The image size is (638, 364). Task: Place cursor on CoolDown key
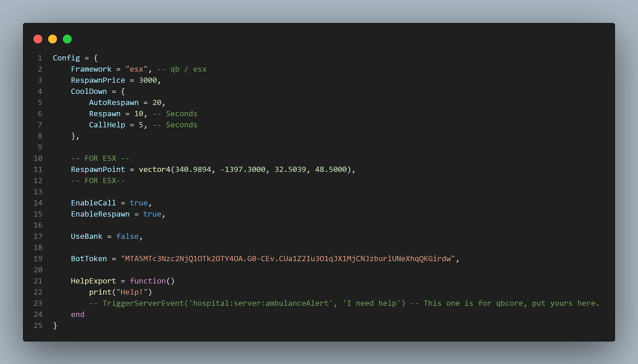89,91
